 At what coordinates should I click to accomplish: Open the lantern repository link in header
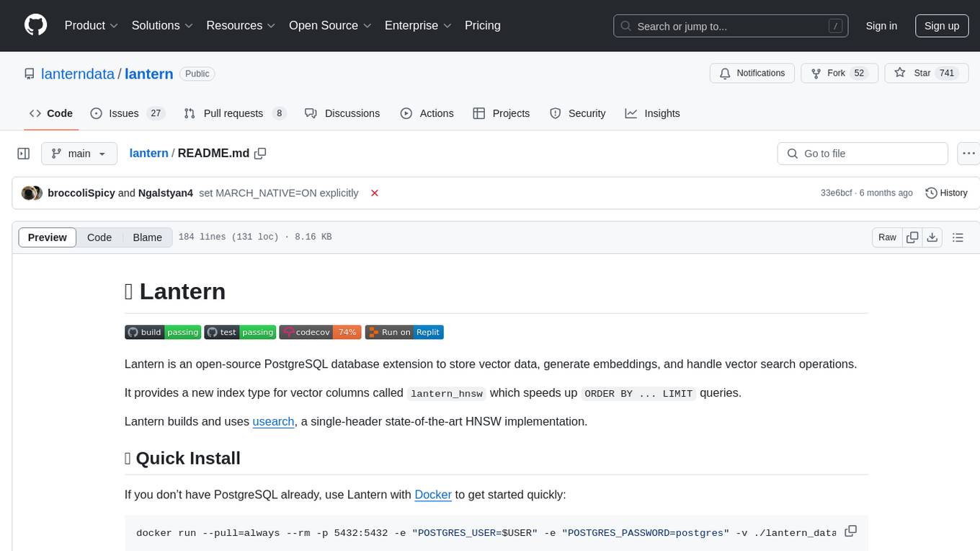tap(149, 74)
